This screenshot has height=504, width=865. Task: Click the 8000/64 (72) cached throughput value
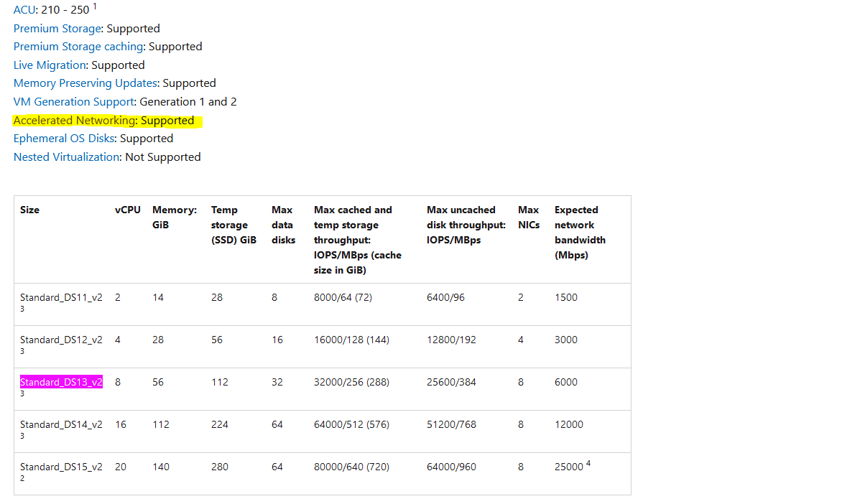343,297
